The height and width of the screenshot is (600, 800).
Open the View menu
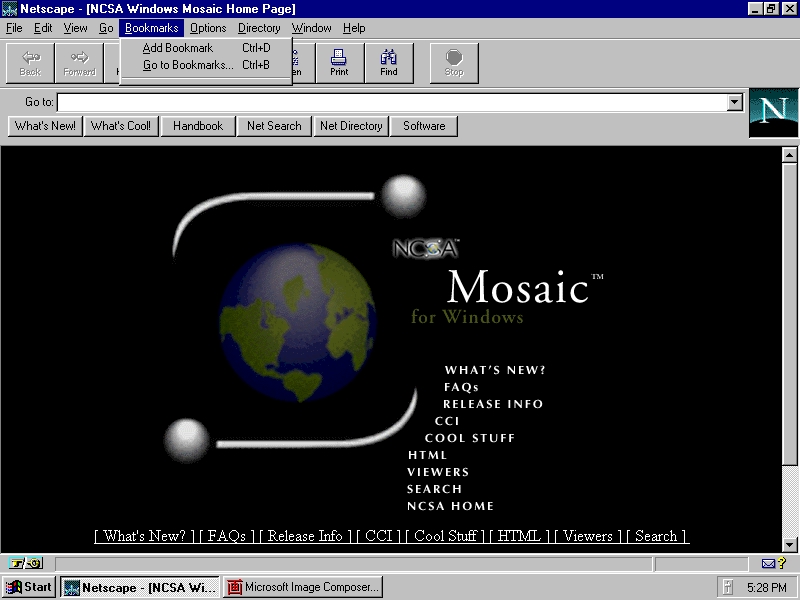click(x=75, y=28)
